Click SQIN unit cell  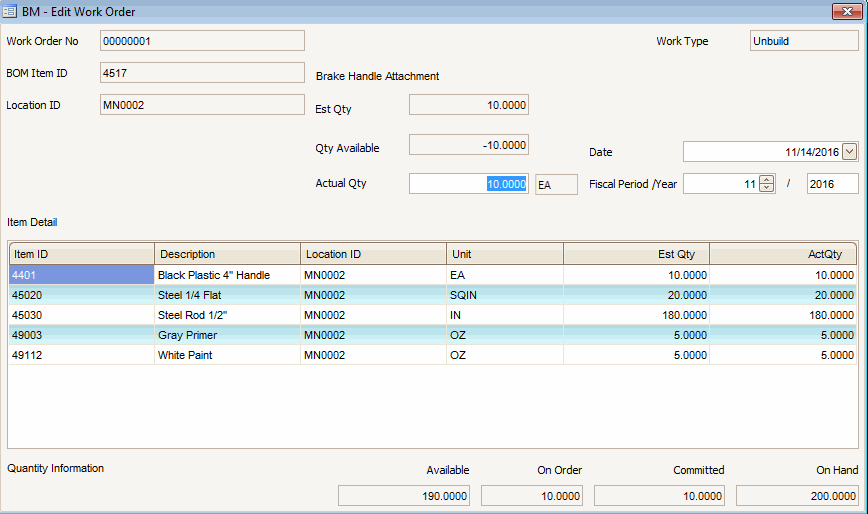pyautogui.click(x=505, y=295)
